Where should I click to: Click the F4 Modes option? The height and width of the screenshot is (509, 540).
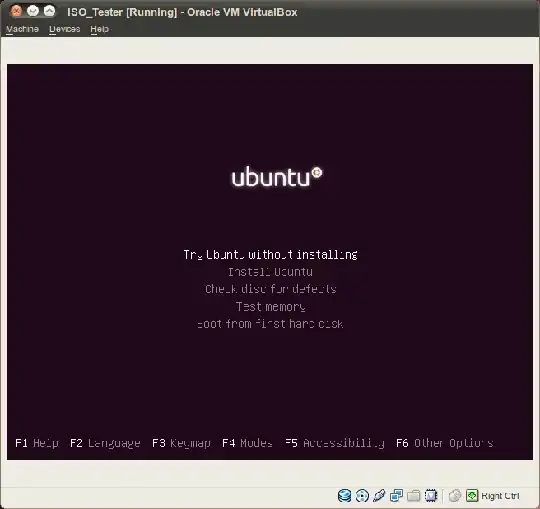[x=247, y=443]
